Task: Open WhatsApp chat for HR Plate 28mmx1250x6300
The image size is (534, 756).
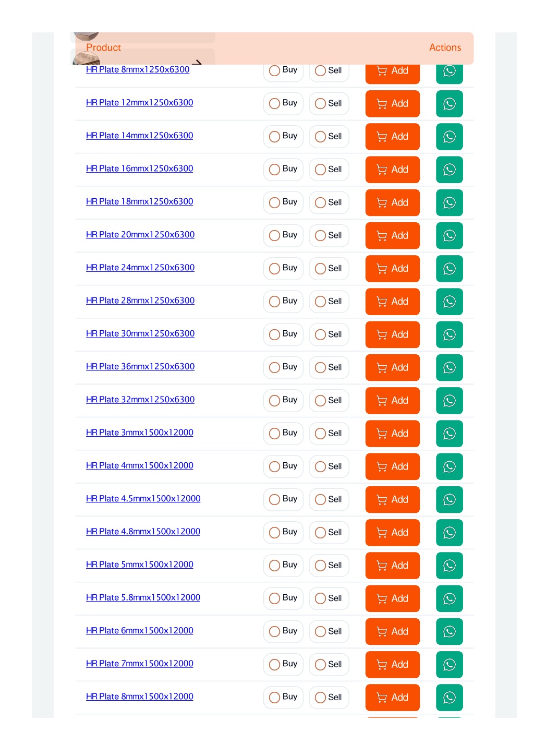Action: [449, 302]
